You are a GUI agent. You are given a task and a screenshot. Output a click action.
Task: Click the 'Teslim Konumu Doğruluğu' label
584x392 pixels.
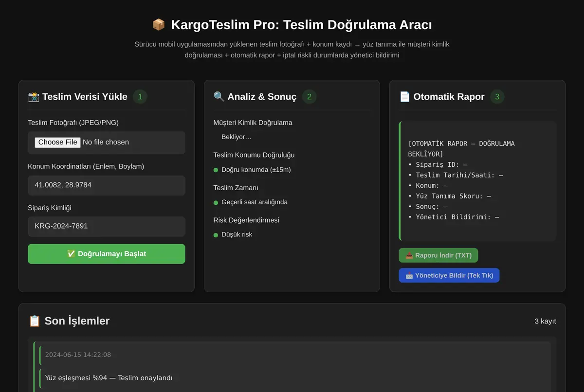[x=254, y=155]
